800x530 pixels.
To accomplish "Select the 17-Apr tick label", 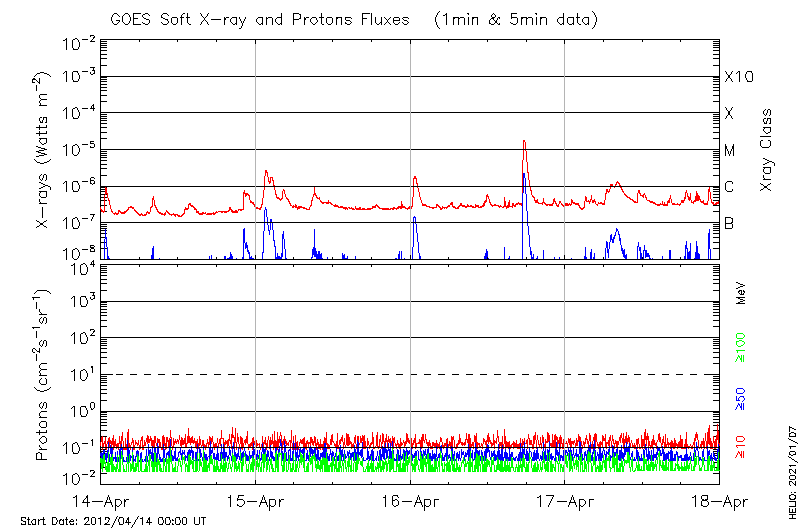I will pyautogui.click(x=565, y=502).
